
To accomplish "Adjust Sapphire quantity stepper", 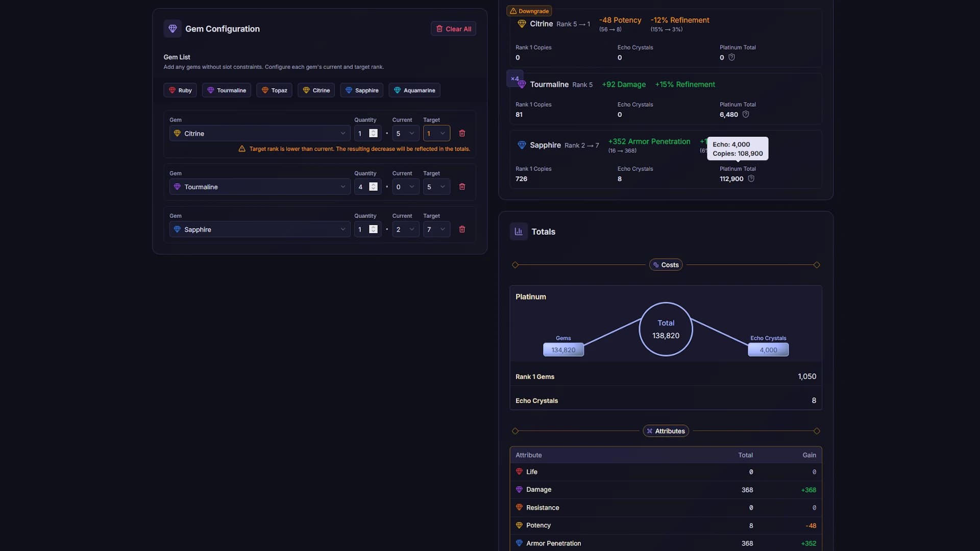I will click(373, 230).
